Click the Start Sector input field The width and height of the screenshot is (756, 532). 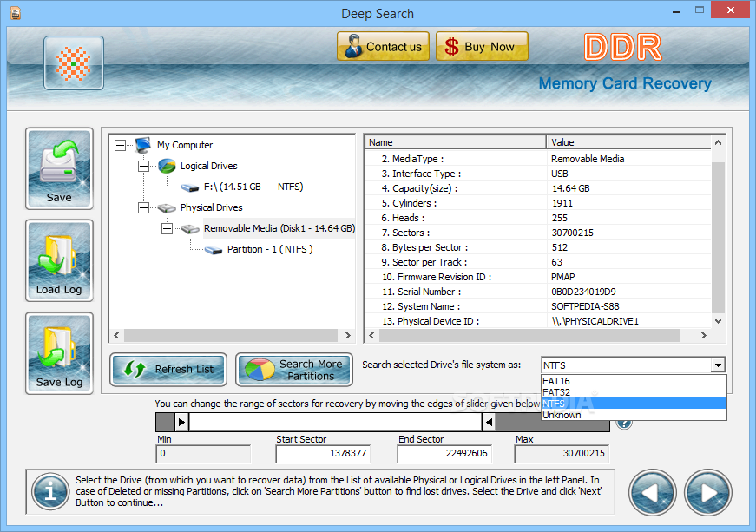[x=323, y=453]
